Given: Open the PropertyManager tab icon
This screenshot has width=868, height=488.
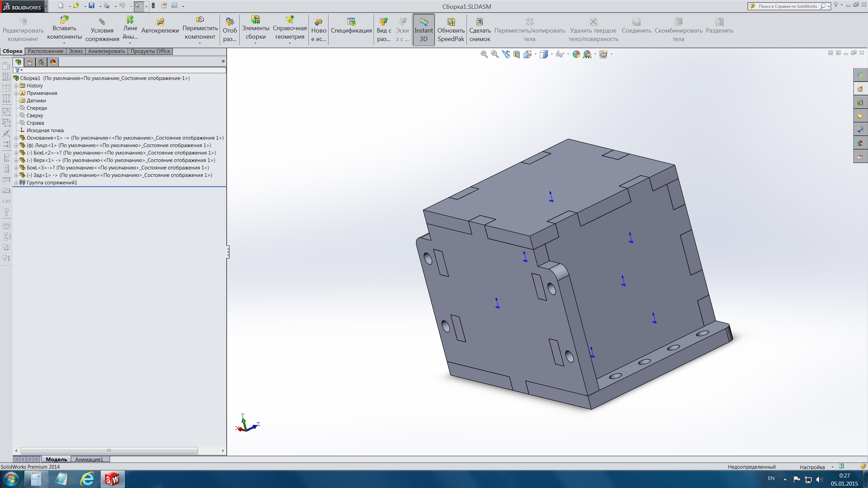Looking at the screenshot, I should (x=30, y=62).
